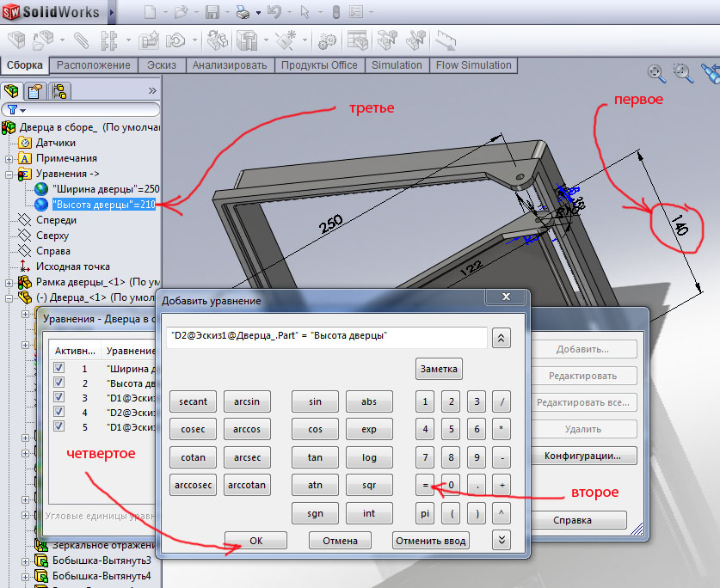Screen dimensions: 720x588
Task: Select "Высота дверцы"=210 equation in the tree
Action: click(103, 205)
